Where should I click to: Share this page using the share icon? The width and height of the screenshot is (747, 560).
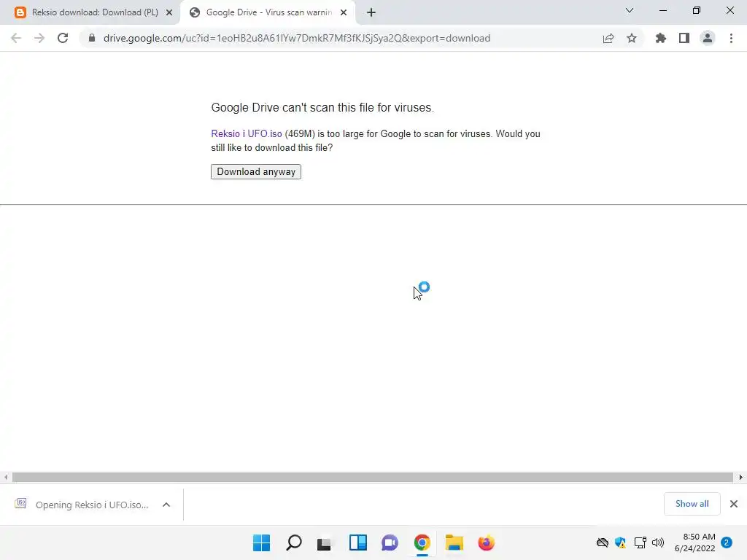pos(608,38)
